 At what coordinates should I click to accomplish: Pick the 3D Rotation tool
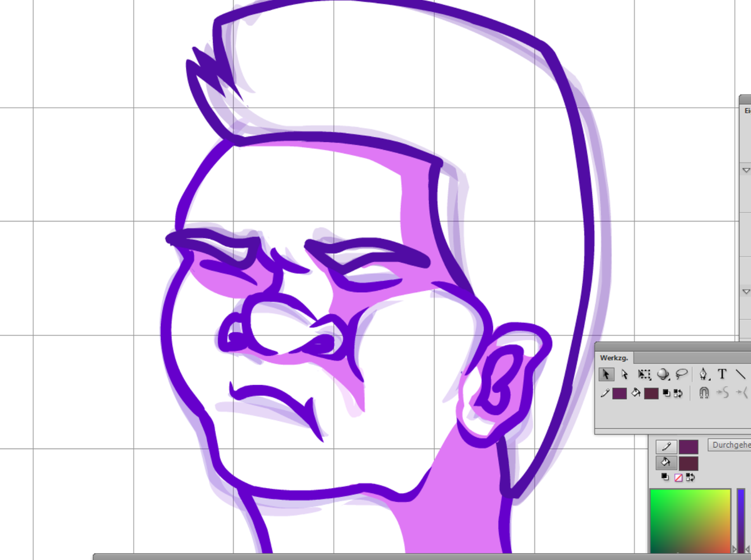point(663,374)
